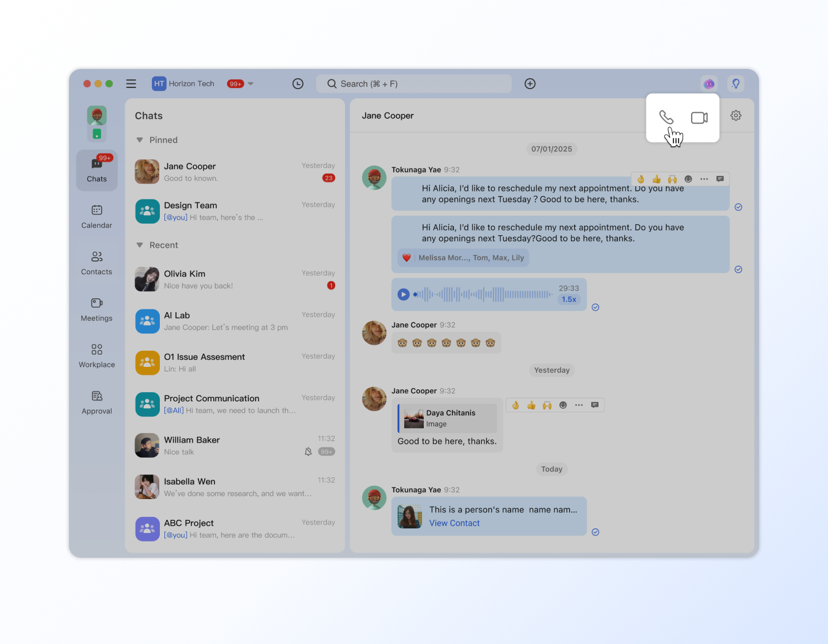Image resolution: width=828 pixels, height=644 pixels.
Task: Toggle 1.5x voice playback speed
Action: [569, 300]
